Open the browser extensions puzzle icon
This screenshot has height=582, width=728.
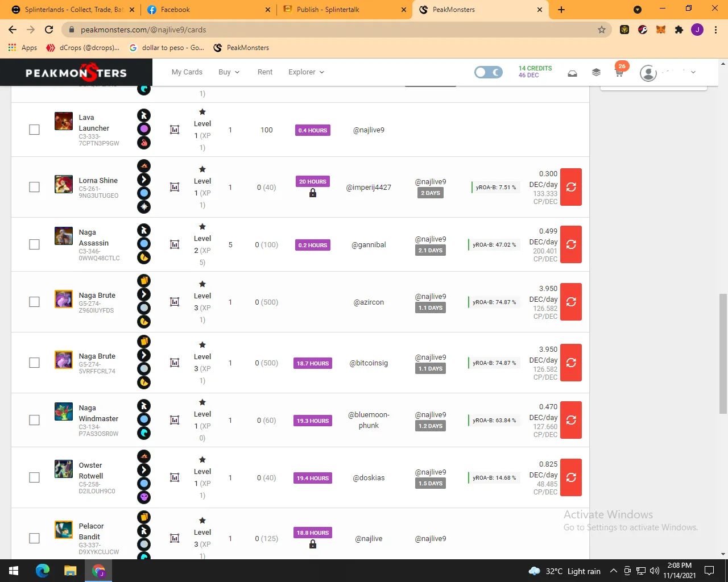tap(679, 30)
